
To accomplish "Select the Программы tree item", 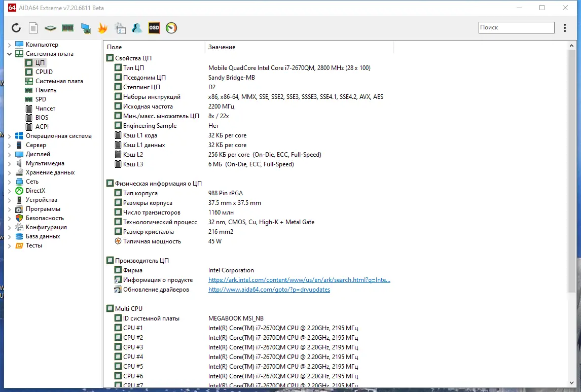I will pos(43,209).
